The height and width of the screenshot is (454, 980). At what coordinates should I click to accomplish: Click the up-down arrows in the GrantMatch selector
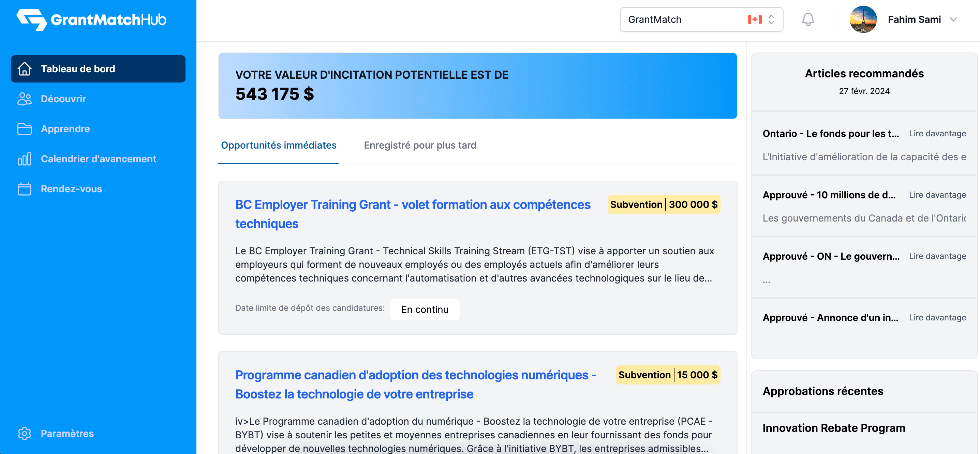point(771,19)
